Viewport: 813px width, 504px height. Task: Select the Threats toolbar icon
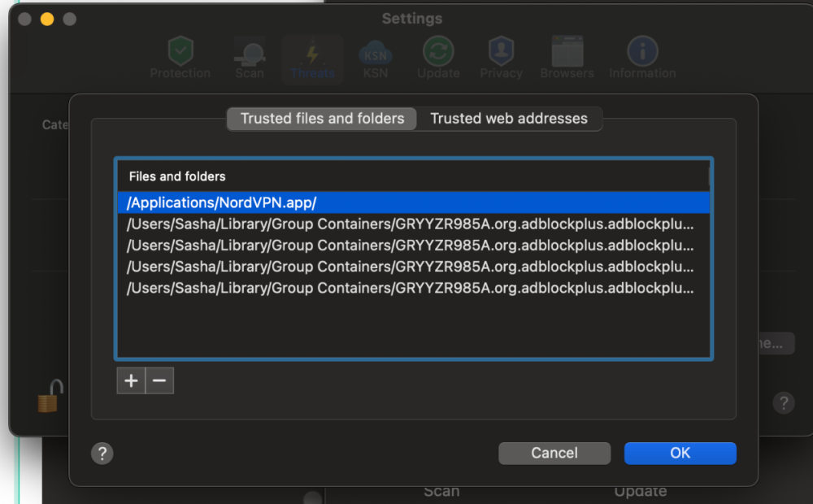pos(313,58)
